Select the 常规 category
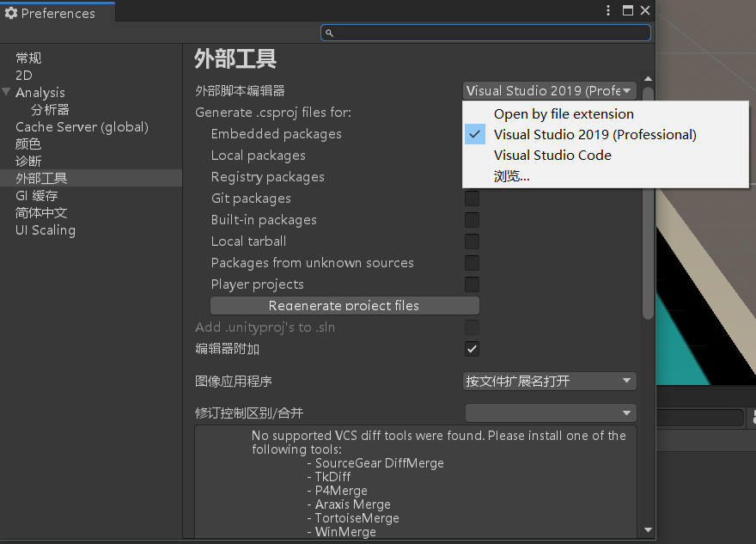Viewport: 756px width, 544px height. (28, 58)
